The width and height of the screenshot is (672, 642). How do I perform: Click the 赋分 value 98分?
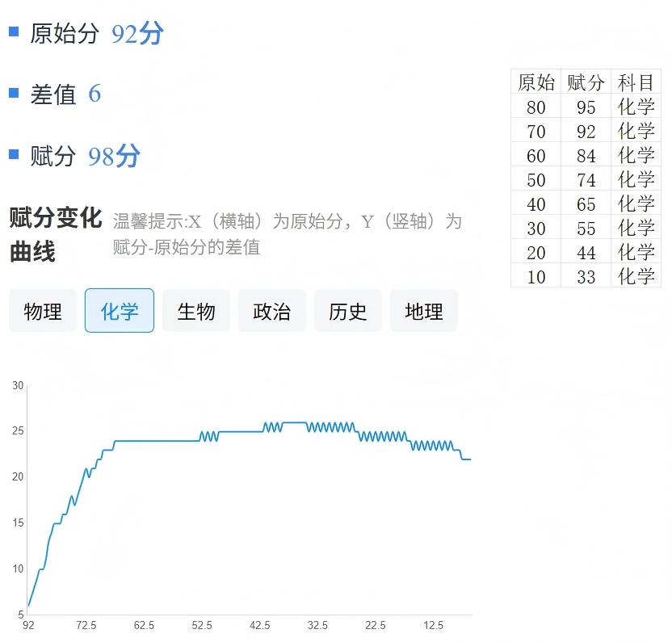click(114, 156)
